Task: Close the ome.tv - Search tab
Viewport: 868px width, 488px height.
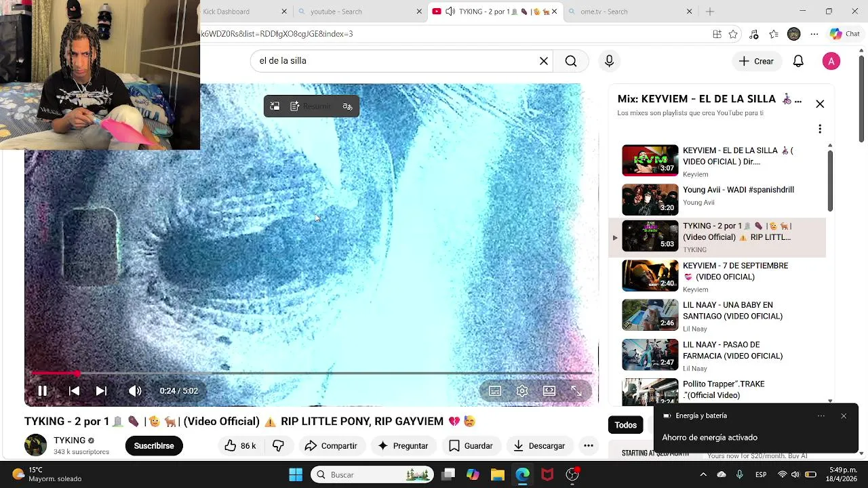Action: (x=689, y=12)
